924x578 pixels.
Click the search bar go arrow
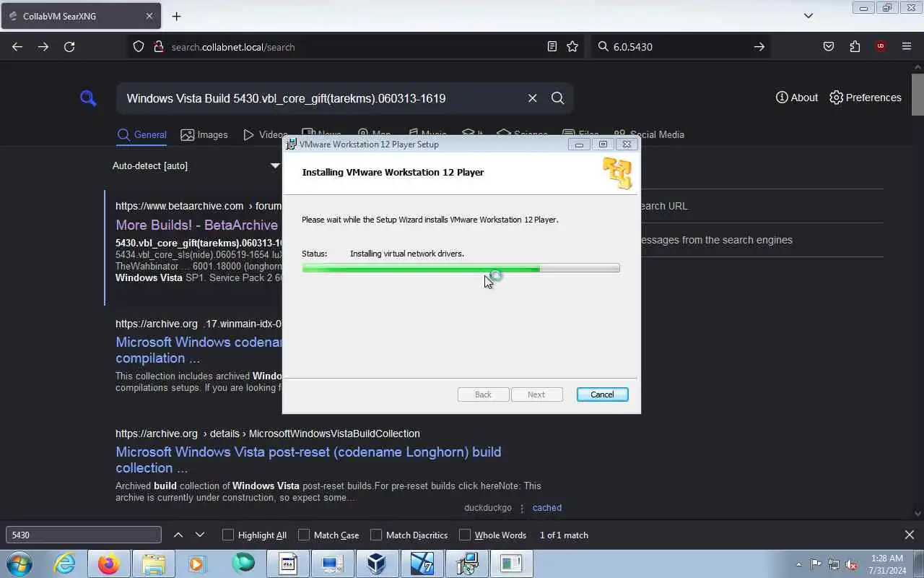tap(759, 47)
